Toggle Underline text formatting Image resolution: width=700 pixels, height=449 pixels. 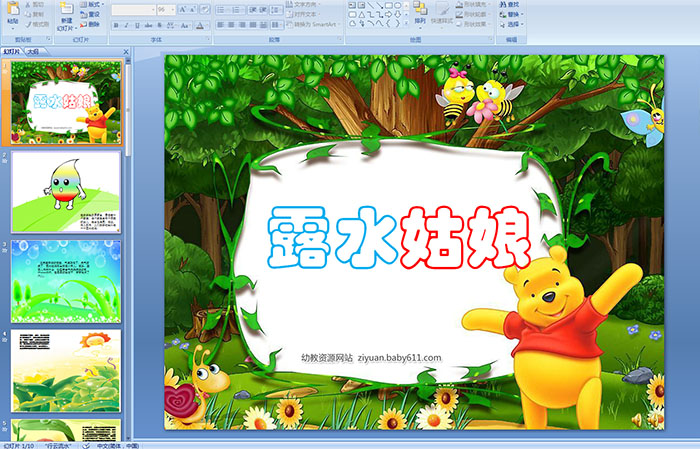(x=136, y=25)
